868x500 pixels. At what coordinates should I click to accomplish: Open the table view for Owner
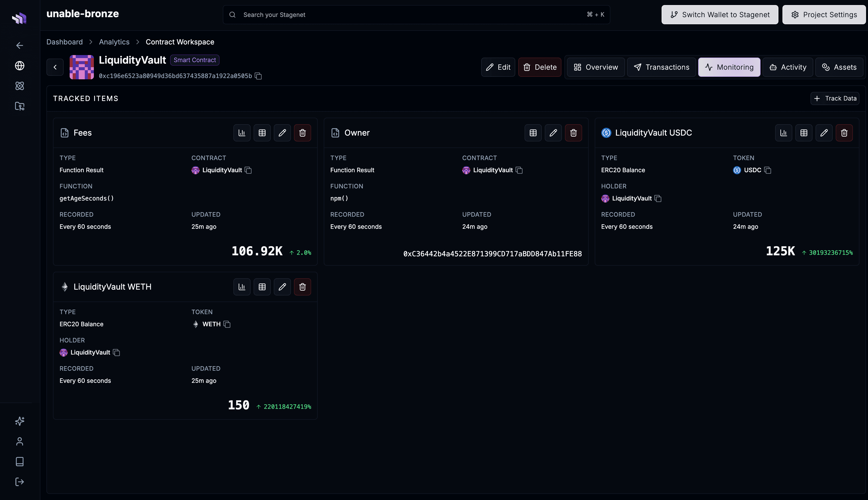pyautogui.click(x=533, y=133)
